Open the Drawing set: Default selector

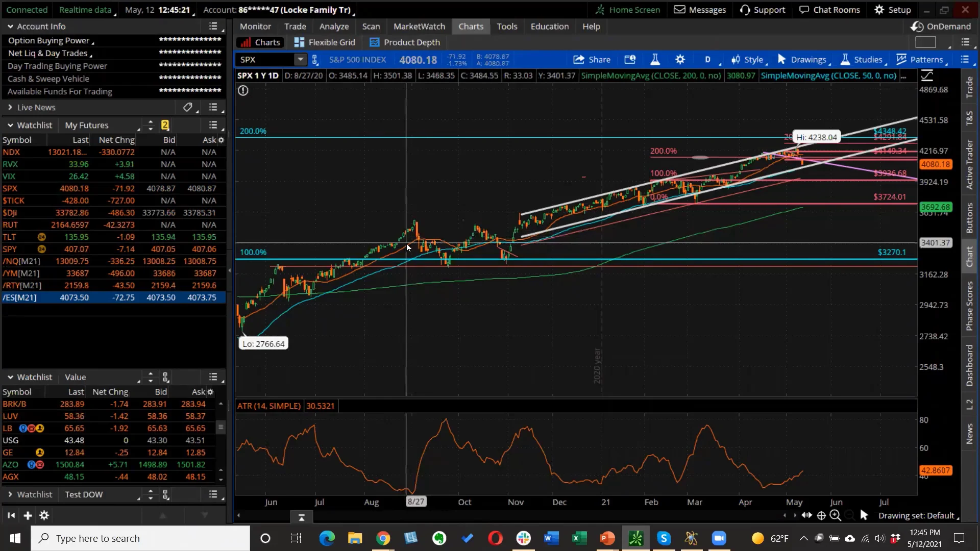[919, 516]
